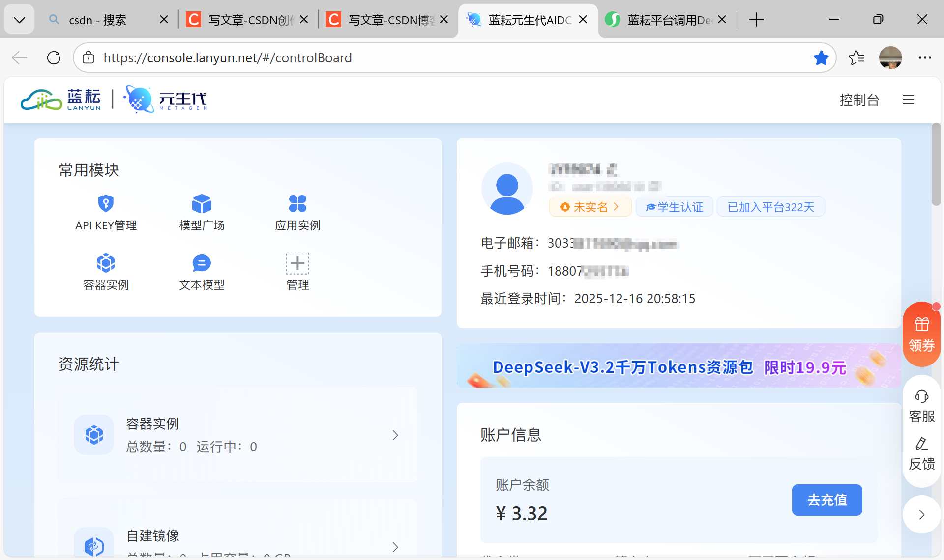Screen dimensions: 944x560
Task: Click the 去充值 button
Action: click(x=826, y=500)
